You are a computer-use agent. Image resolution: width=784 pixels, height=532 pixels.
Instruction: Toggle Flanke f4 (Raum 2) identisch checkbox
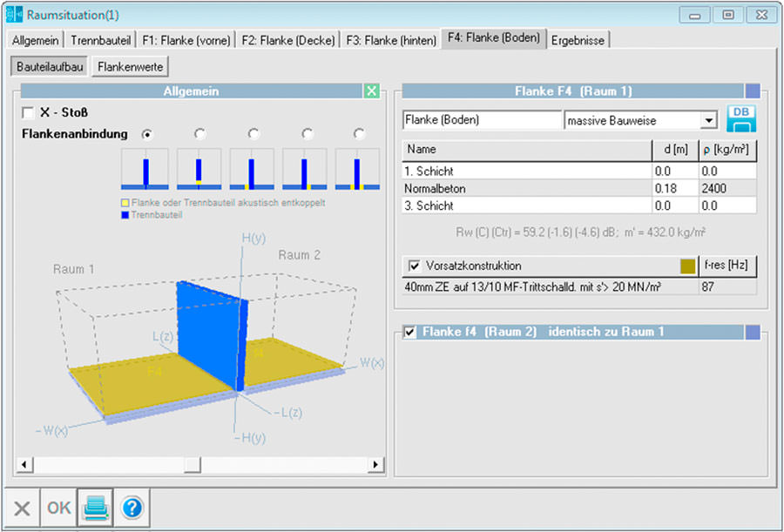tap(410, 332)
